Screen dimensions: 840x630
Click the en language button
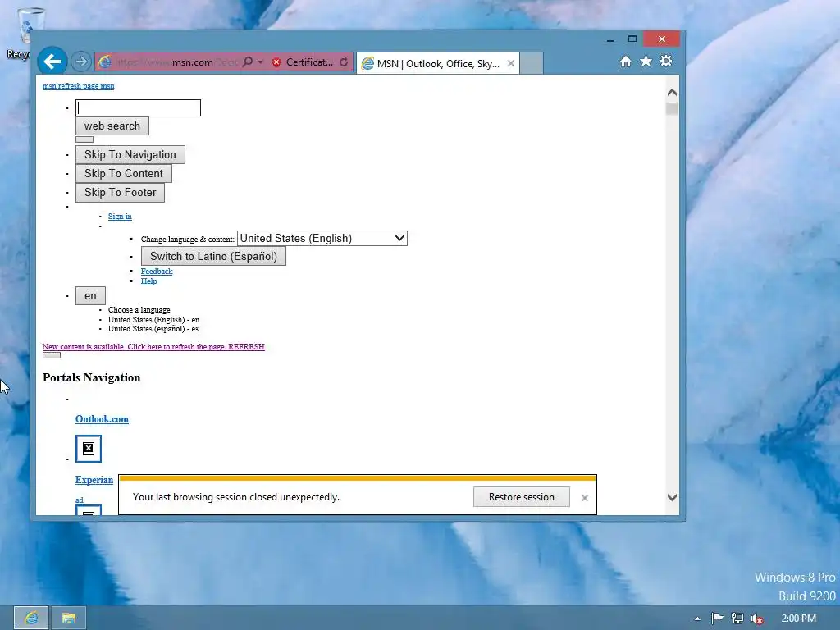click(90, 295)
